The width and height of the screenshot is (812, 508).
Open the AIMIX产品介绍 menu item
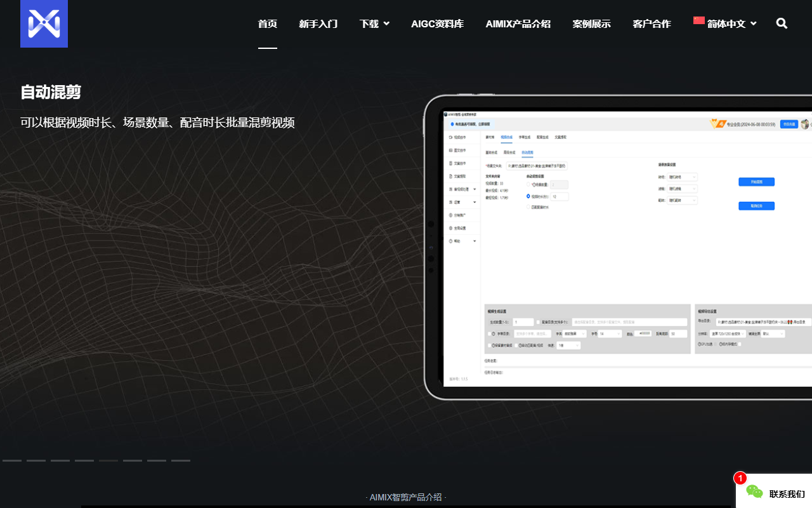pos(518,23)
